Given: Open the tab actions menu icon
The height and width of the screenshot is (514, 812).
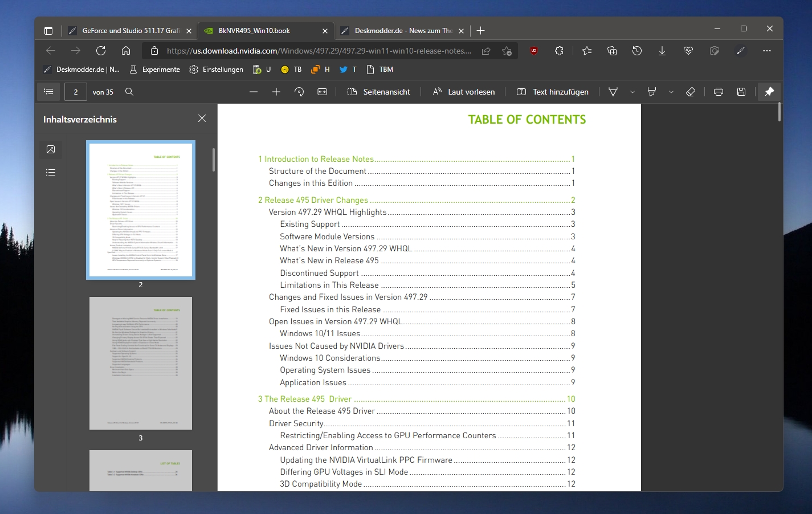Looking at the screenshot, I should pyautogui.click(x=48, y=31).
